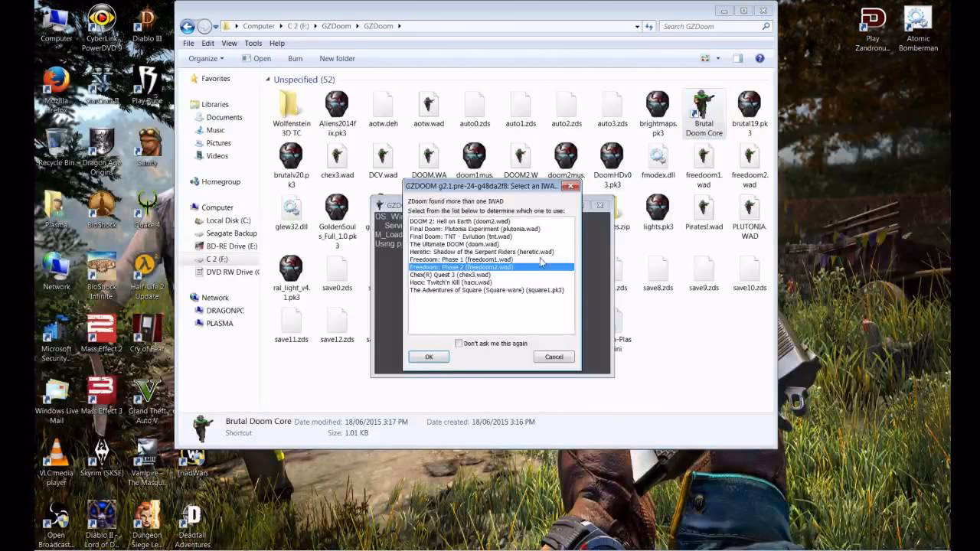The width and height of the screenshot is (980, 551).
Task: Select the Recycle Bin desktop icon
Action: point(56,148)
